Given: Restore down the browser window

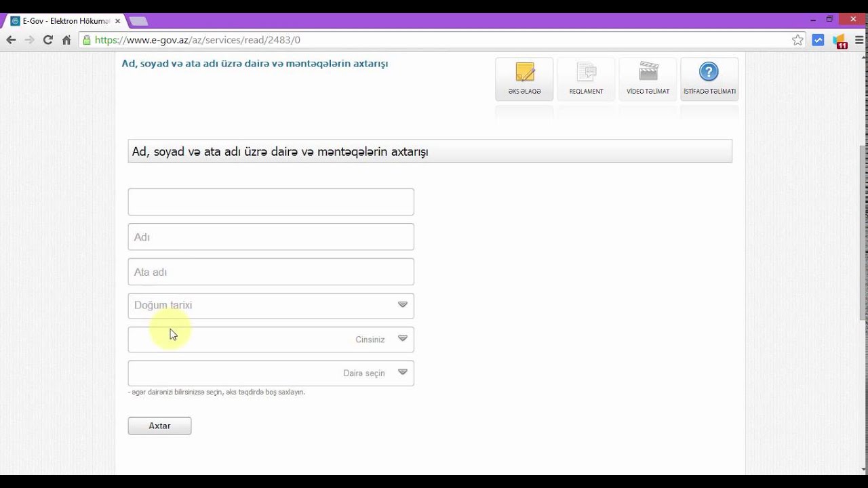Looking at the screenshot, I should point(829,19).
